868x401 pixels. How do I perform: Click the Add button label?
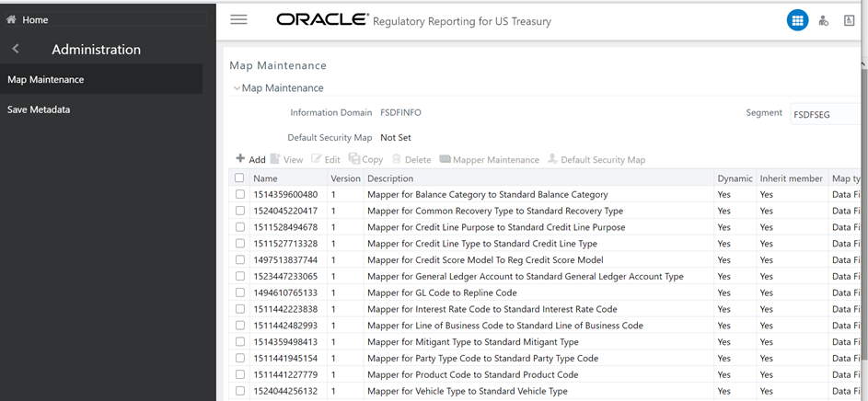tap(257, 159)
